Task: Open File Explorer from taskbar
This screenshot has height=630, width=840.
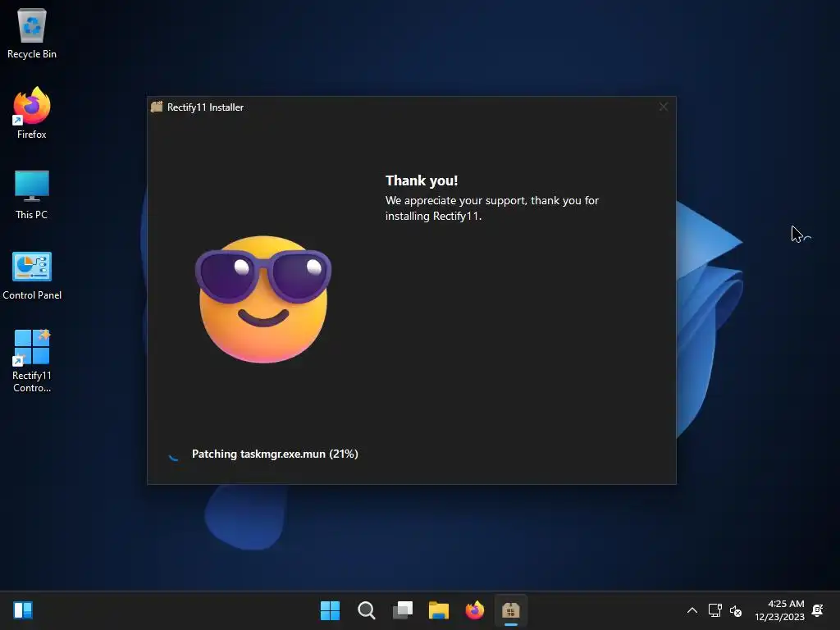Action: click(x=439, y=610)
